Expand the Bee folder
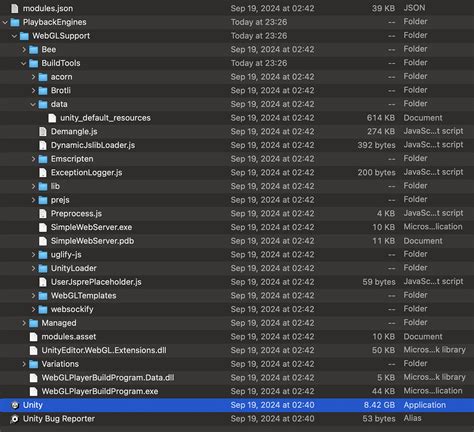Screen dimensions: 474x432 pos(24,50)
